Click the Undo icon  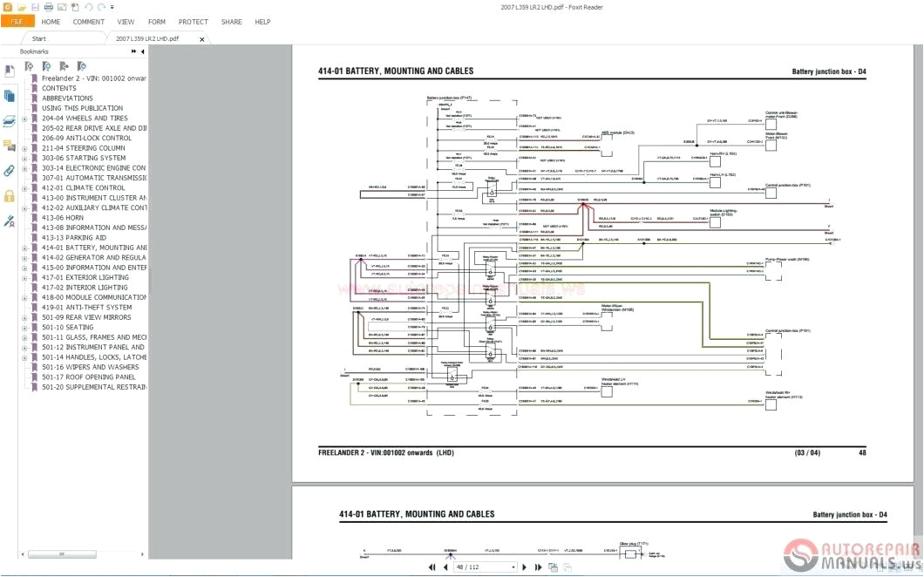click(x=89, y=6)
